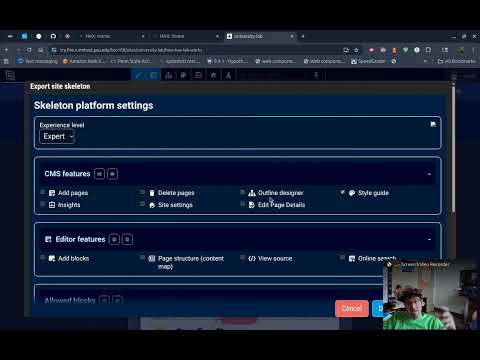This screenshot has height=360, width=480.
Task: Toggle the Site settings checkbox
Action: tap(142, 204)
